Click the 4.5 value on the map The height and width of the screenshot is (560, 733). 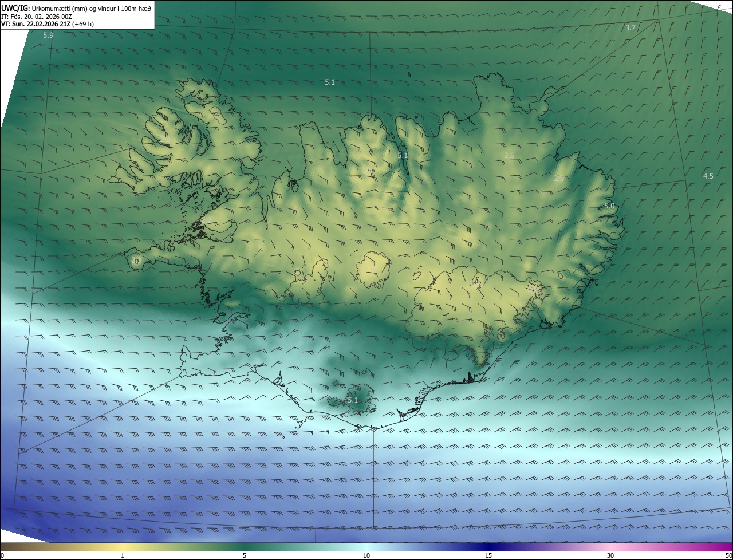pyautogui.click(x=708, y=176)
